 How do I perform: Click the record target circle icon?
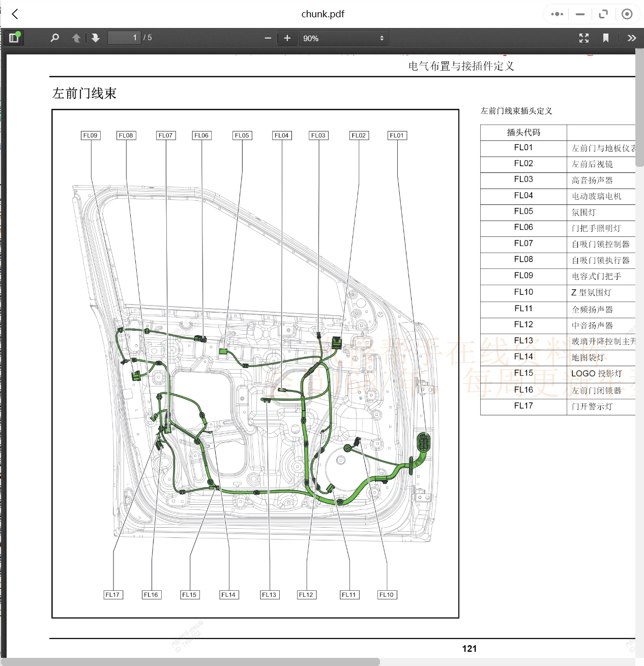(627, 14)
